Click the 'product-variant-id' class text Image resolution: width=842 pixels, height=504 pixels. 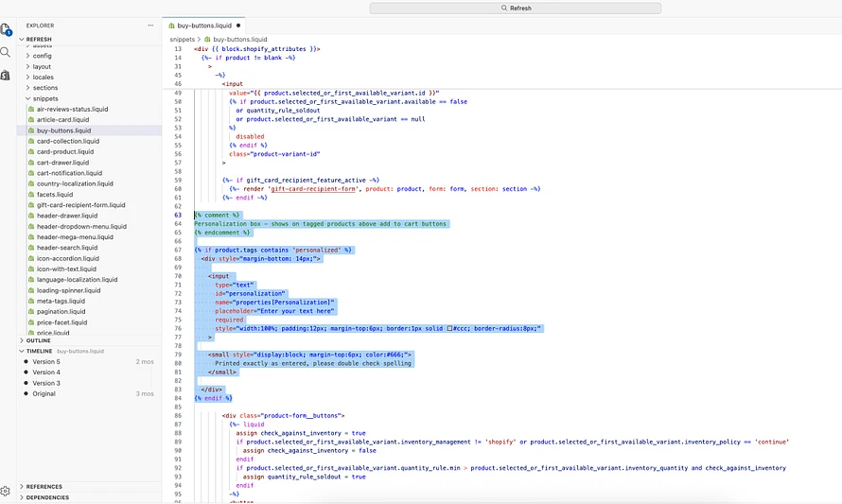coord(285,154)
